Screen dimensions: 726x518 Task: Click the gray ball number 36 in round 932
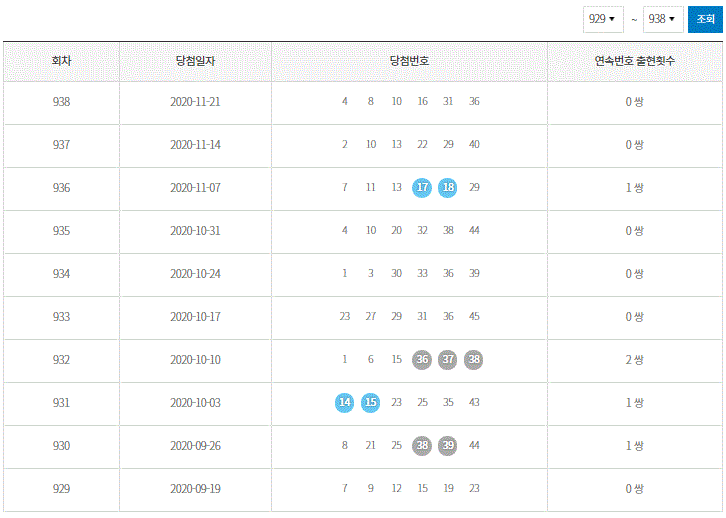point(422,360)
